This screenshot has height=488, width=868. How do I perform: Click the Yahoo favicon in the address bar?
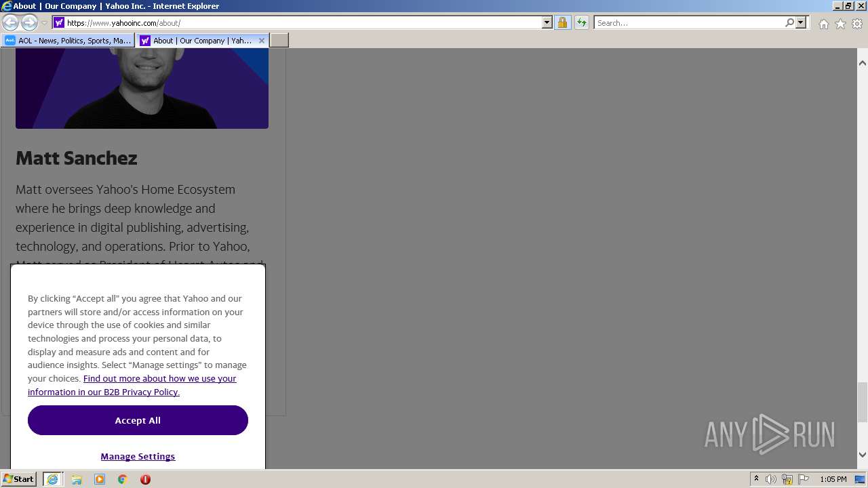(x=59, y=22)
